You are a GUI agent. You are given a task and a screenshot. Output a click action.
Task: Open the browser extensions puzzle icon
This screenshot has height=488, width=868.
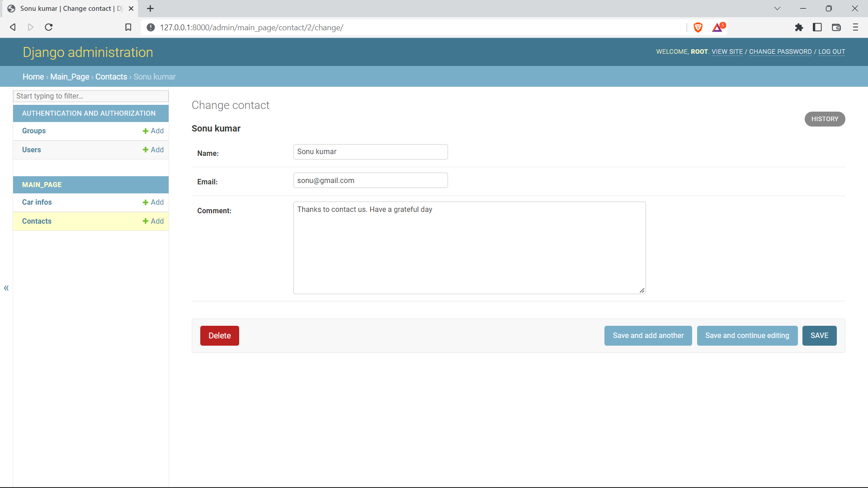[799, 27]
